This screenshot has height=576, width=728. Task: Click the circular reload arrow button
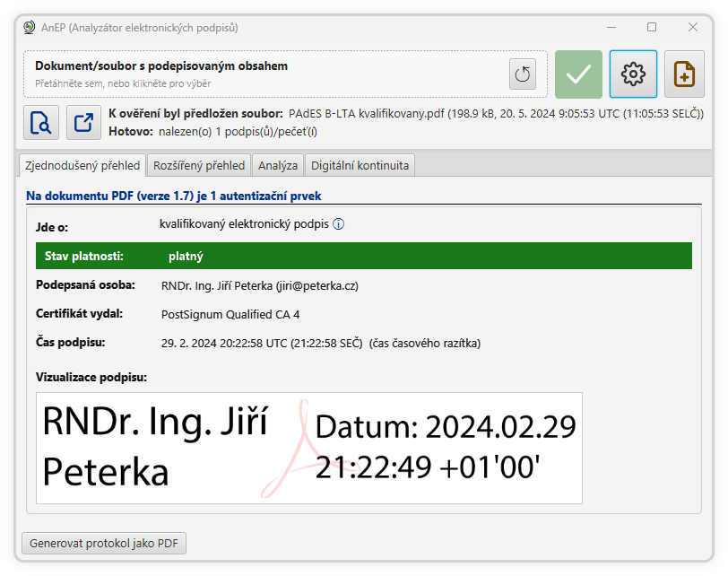tap(523, 74)
